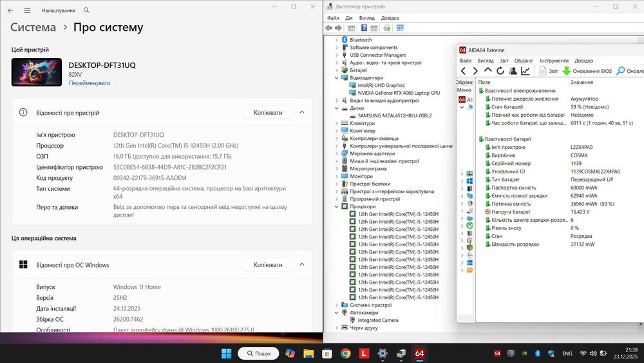Screen dimensions: 644x363
Task: Click the Пошук taskbar search box
Action: (258, 353)
